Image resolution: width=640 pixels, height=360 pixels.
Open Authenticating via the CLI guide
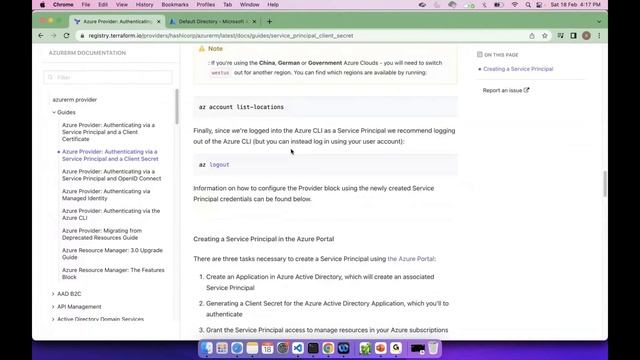coord(111,214)
